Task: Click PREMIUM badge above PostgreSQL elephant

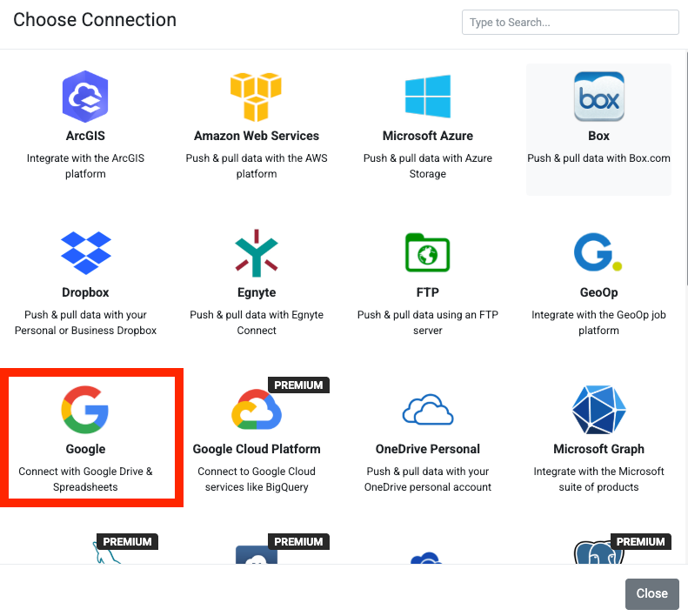Action: (641, 542)
